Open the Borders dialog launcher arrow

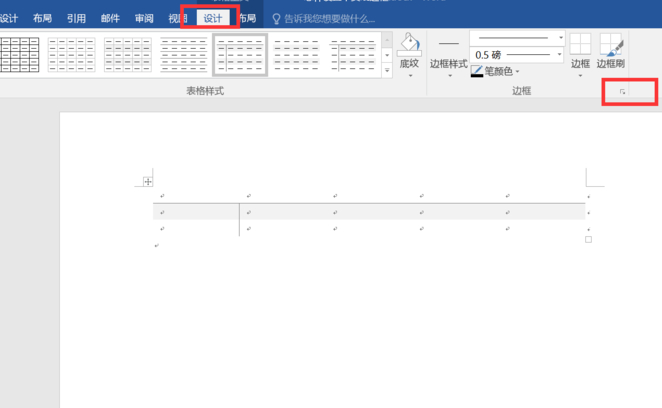pos(623,92)
